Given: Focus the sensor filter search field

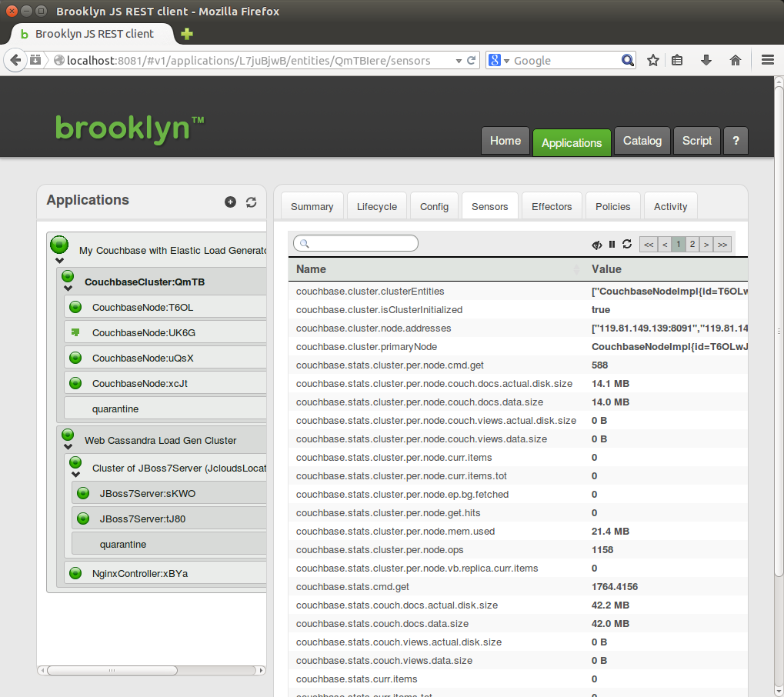Looking at the screenshot, I should [x=355, y=244].
